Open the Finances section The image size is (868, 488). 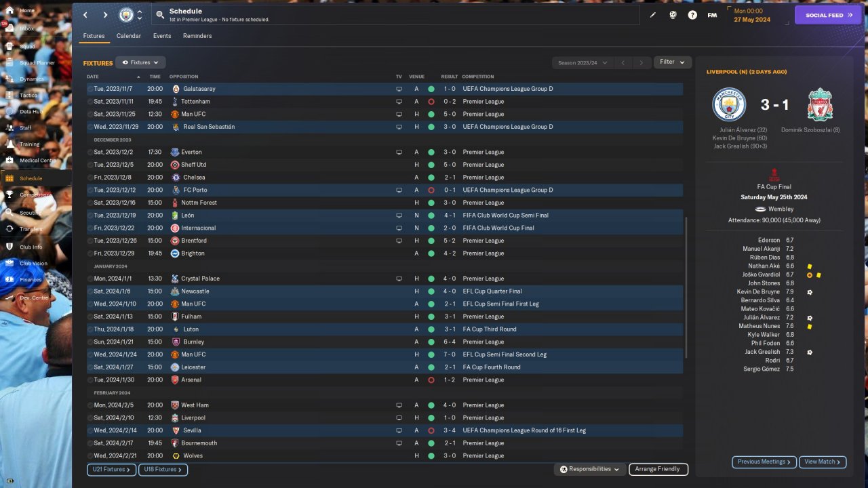[x=31, y=280]
